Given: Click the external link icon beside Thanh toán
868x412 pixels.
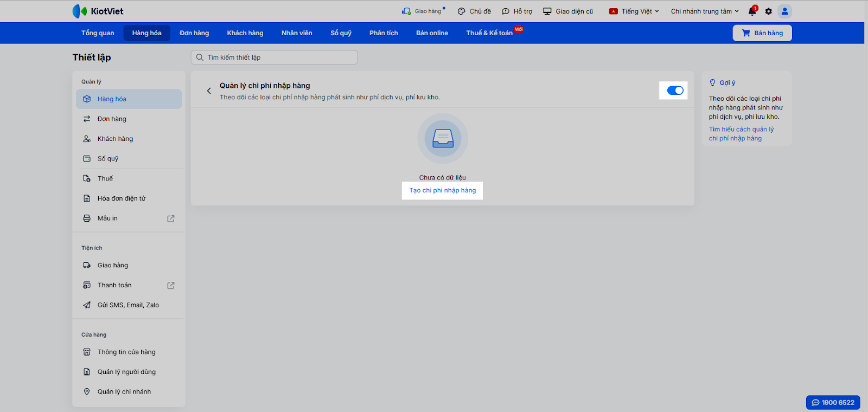Looking at the screenshot, I should point(171,285).
